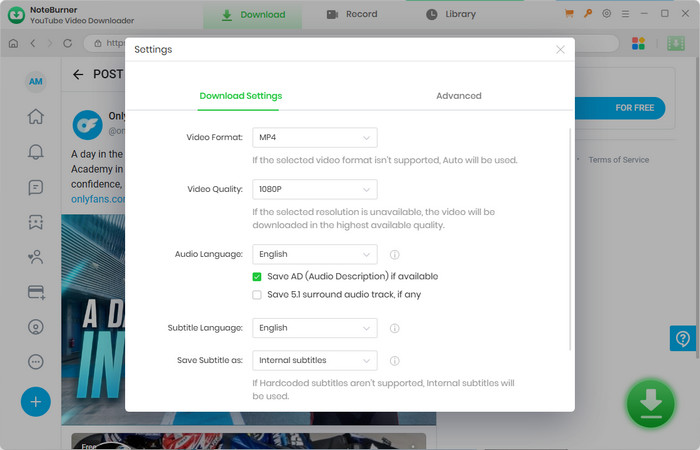Click the OnlyFans account avatar in post

point(88,125)
